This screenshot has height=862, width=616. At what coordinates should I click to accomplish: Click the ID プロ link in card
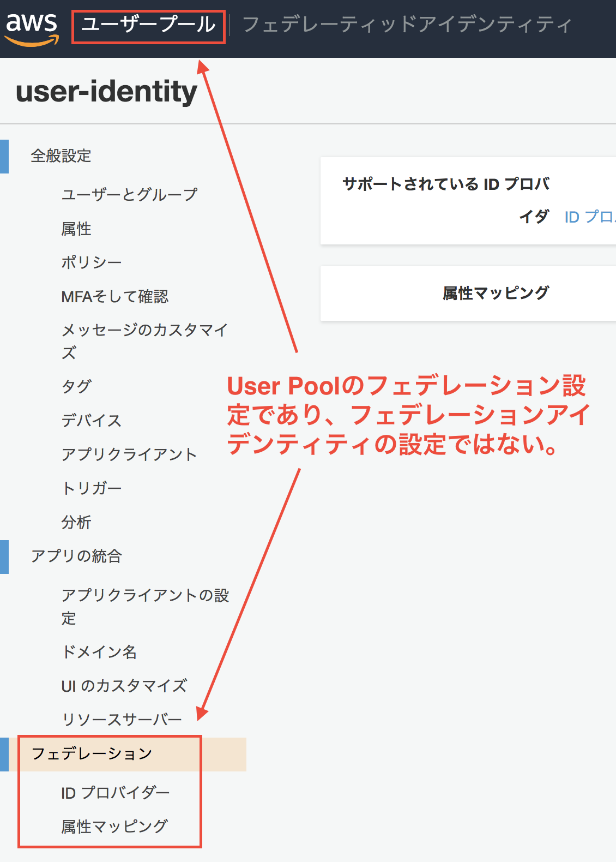pyautogui.click(x=590, y=217)
